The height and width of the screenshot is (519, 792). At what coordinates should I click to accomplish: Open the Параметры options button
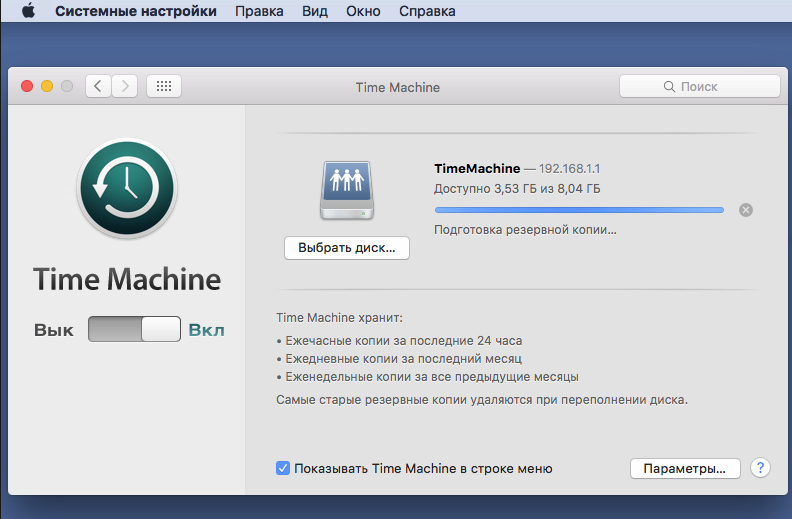coord(685,468)
